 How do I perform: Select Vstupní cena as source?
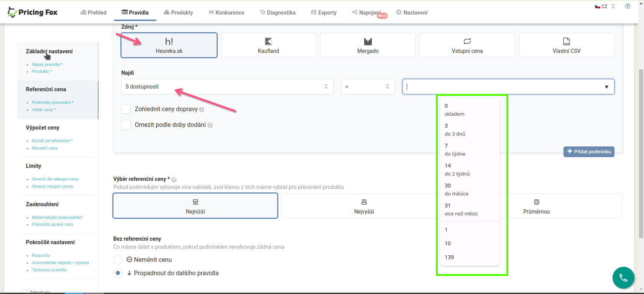click(467, 45)
